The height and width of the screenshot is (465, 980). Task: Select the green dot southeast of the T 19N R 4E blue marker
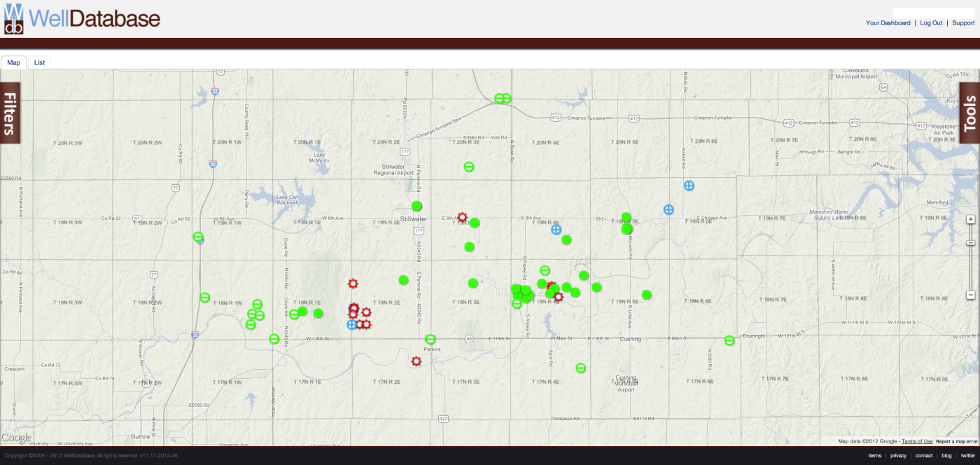click(x=566, y=240)
